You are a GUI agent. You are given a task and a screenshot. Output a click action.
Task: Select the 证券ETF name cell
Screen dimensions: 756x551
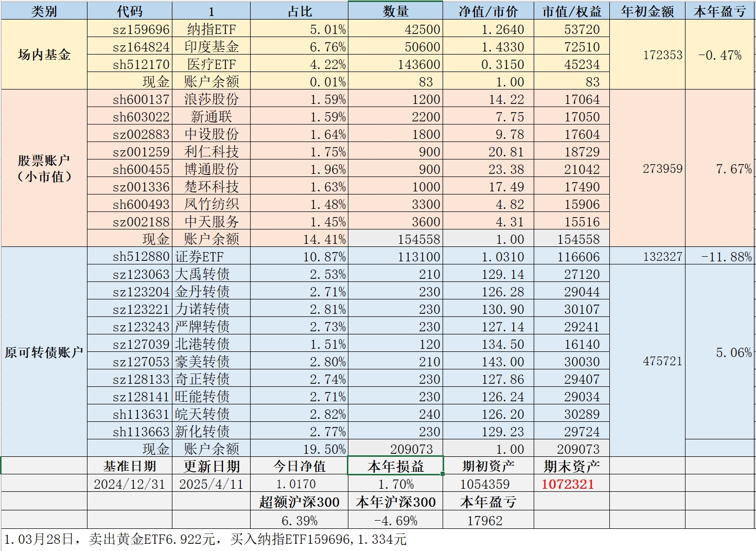click(212, 256)
